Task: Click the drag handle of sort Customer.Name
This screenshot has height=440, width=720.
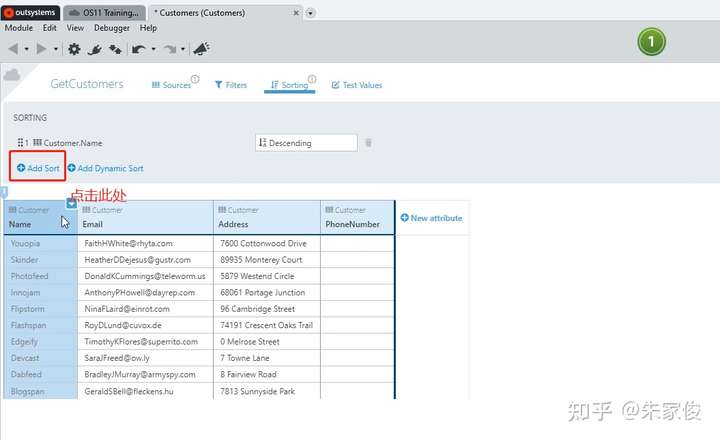Action: coord(20,143)
